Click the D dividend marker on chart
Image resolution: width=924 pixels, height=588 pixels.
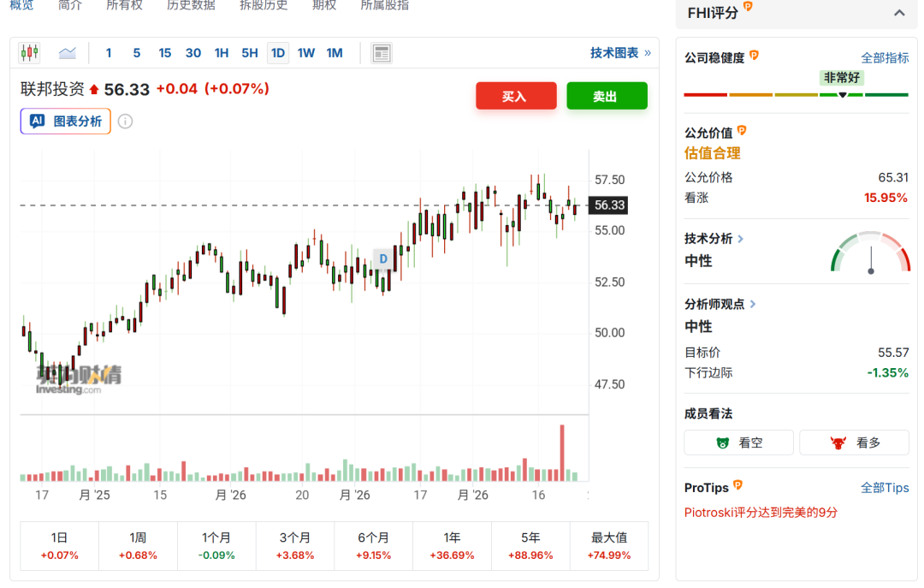(x=383, y=258)
